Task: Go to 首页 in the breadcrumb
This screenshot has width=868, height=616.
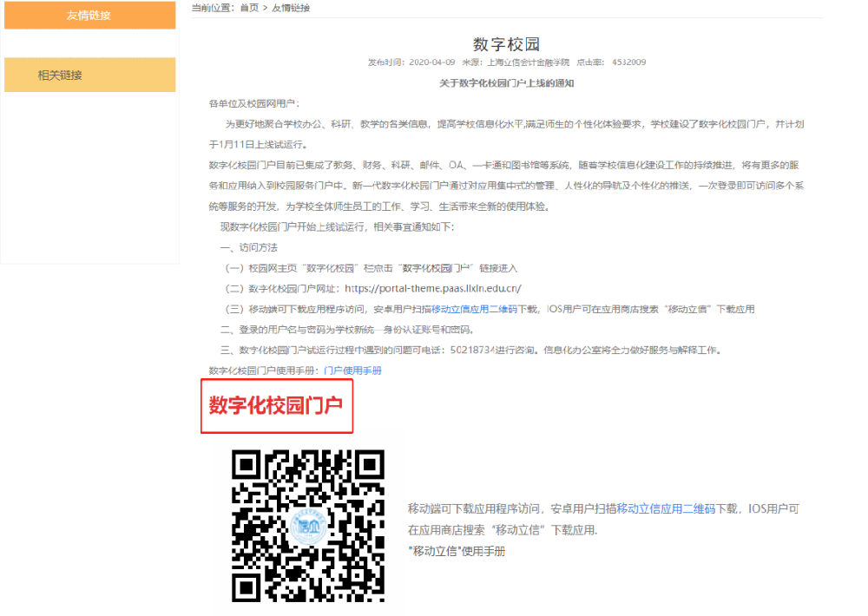Action: (x=249, y=8)
